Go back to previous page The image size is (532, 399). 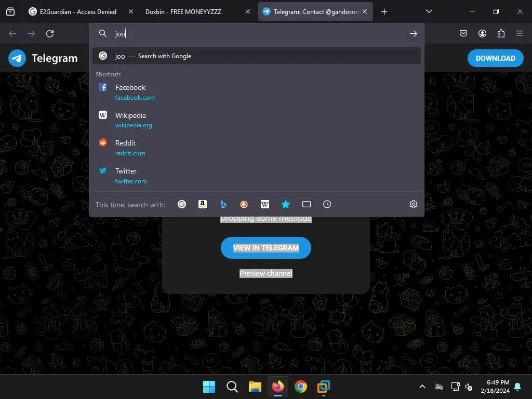(12, 34)
